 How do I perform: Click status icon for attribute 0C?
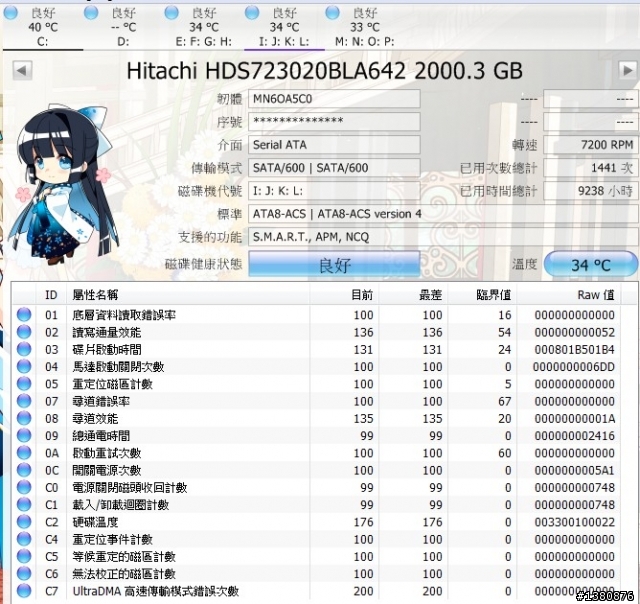point(24,470)
